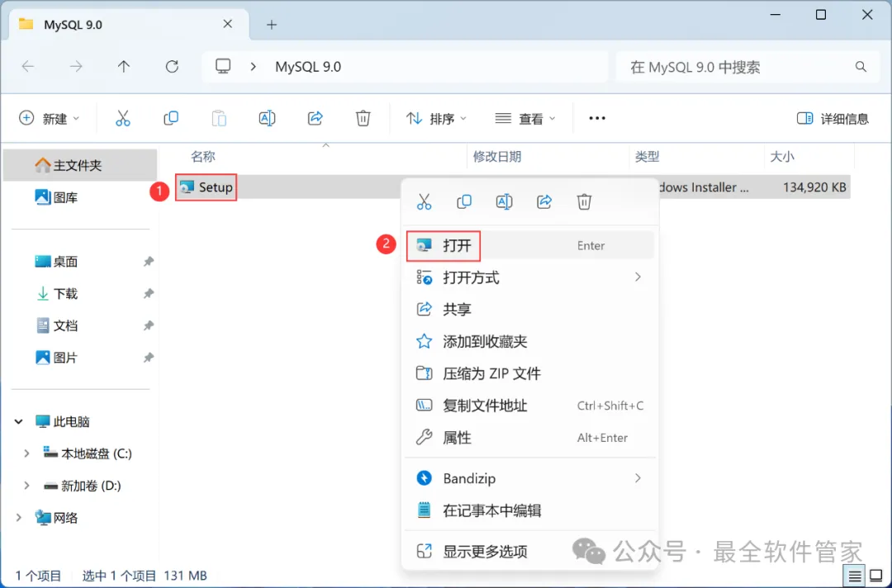Expand the 本地磁盘 (C:) tree node

pyautogui.click(x=26, y=453)
